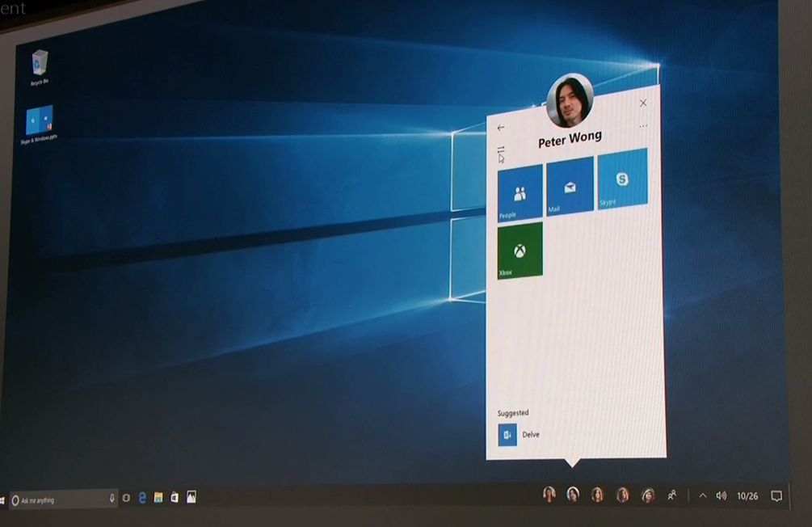
Task: Select Skype & Windows.pptx desktop file
Action: click(40, 125)
